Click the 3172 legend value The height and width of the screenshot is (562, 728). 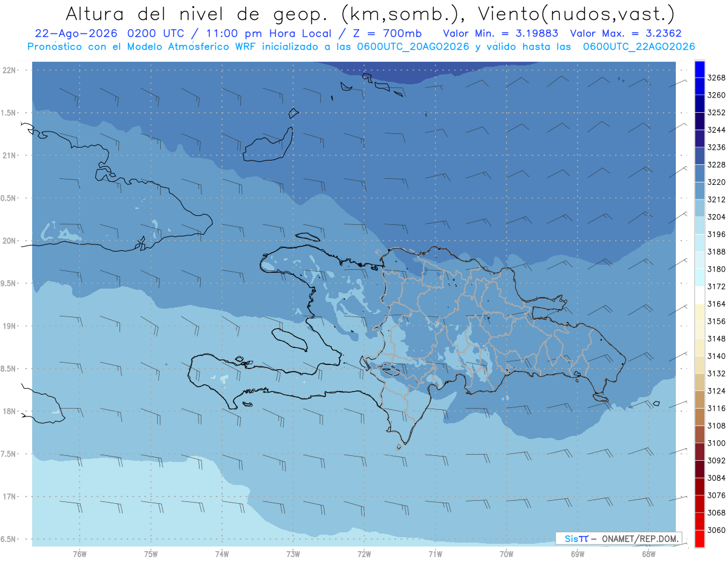click(716, 287)
